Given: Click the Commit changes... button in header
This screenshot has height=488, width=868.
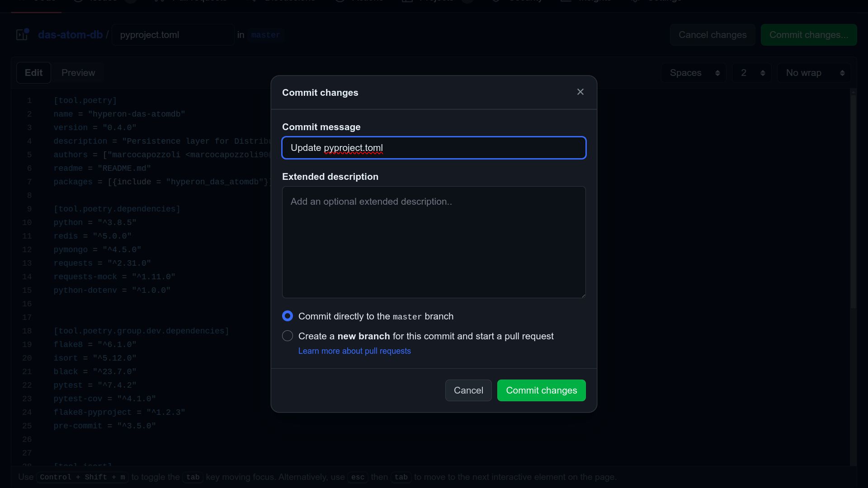Looking at the screenshot, I should [809, 35].
